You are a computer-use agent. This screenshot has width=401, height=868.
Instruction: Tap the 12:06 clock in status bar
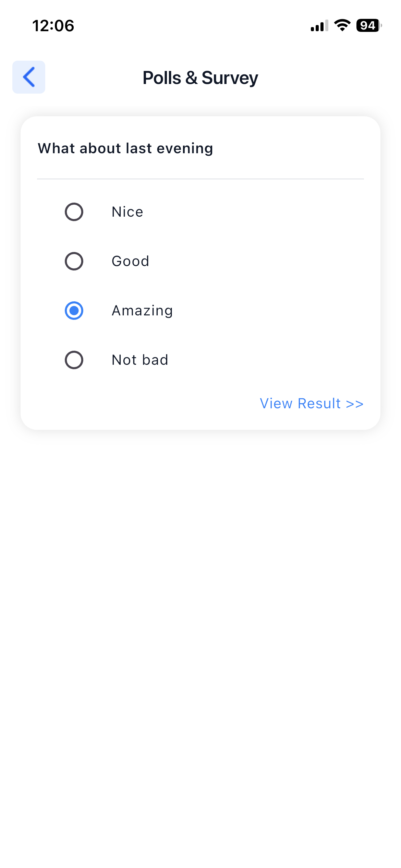point(53,26)
